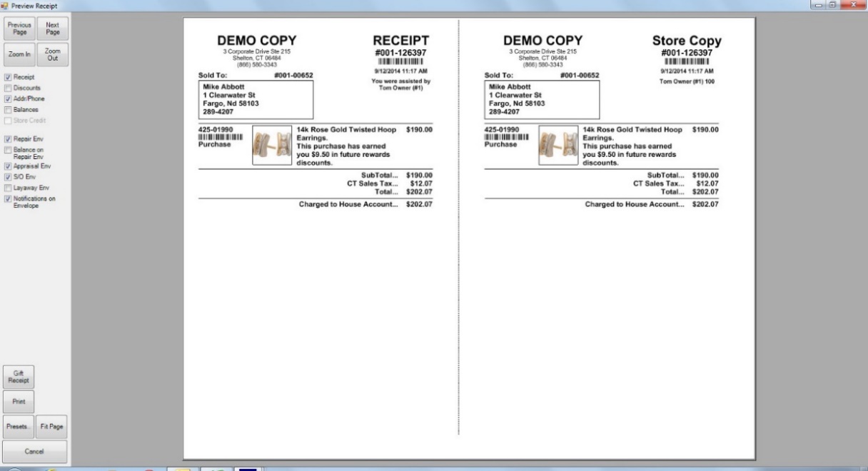
Task: Disable the Repair Env checkbox
Action: tap(8, 139)
